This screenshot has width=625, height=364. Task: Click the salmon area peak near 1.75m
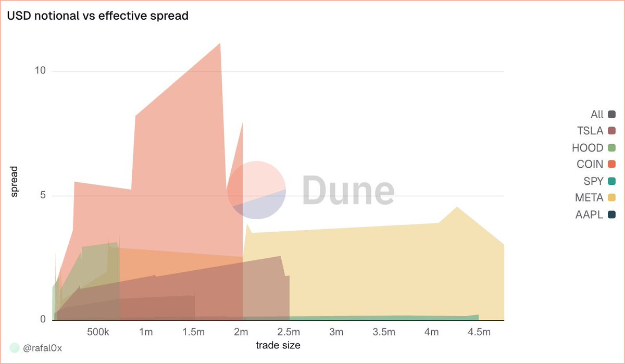(220, 44)
